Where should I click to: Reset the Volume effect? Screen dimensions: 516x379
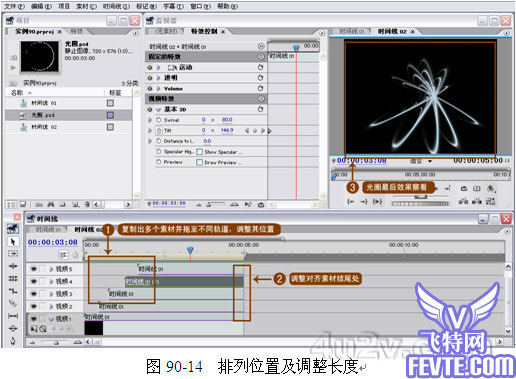[x=260, y=88]
